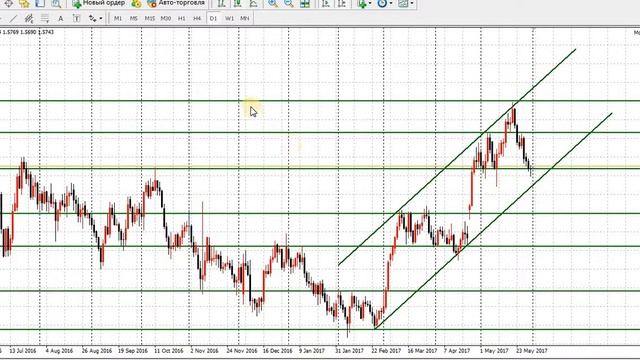The image size is (640, 360).
Task: Select the D1 daily timeframe
Action: [213, 18]
